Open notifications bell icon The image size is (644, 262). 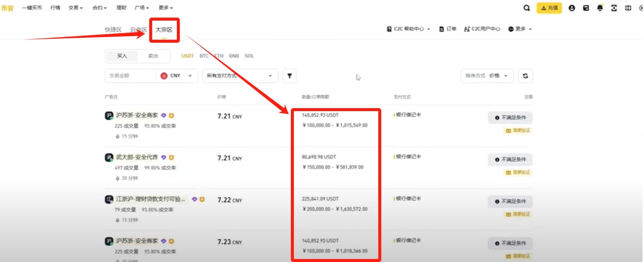[600, 8]
